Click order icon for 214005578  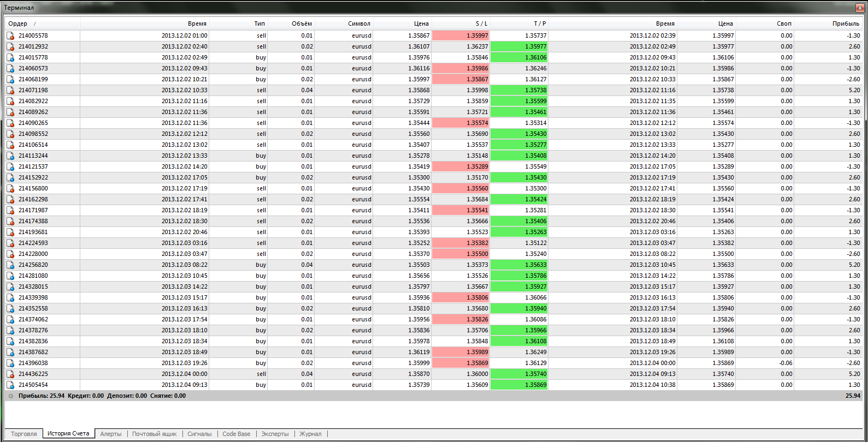pos(10,35)
